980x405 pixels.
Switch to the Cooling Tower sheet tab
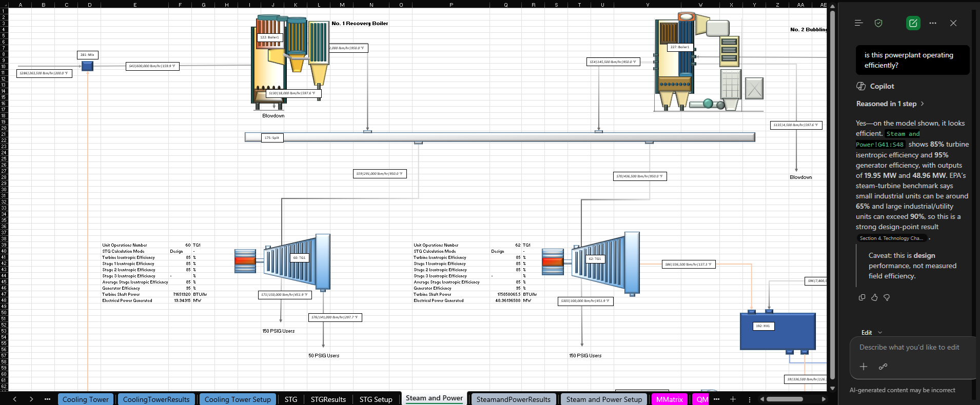point(86,399)
